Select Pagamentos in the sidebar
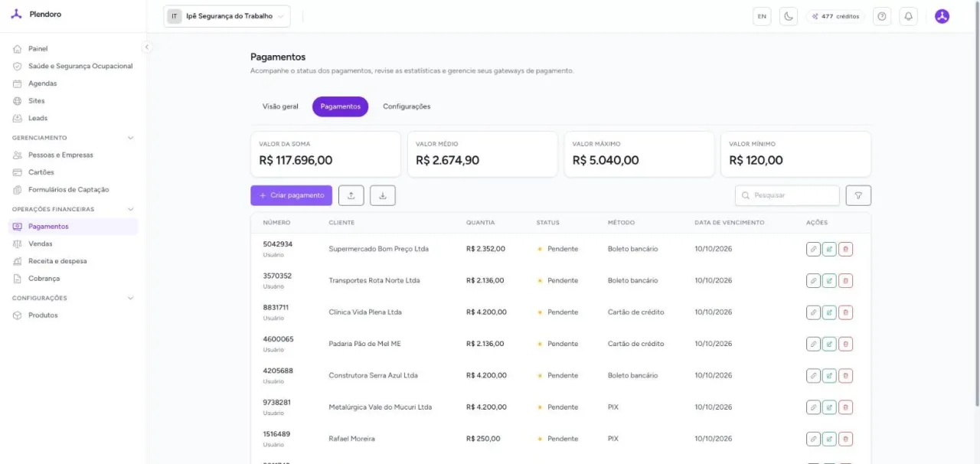The image size is (980, 464). click(x=73, y=227)
